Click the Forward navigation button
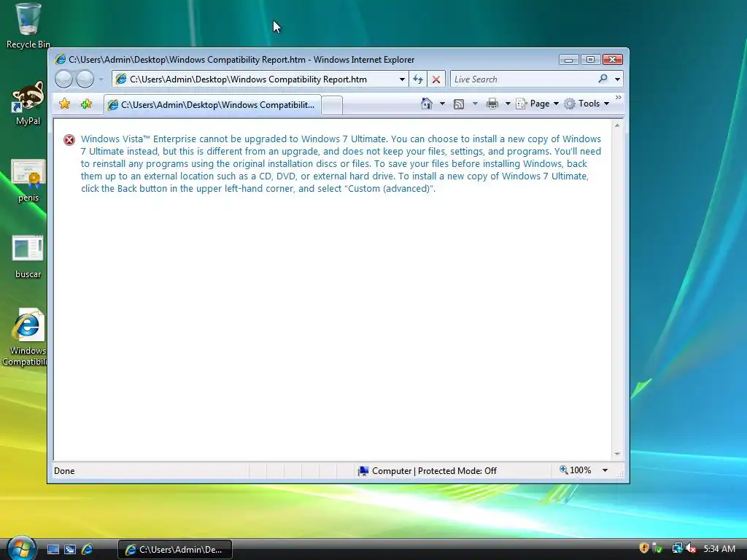Viewport: 747px width, 560px height. pyautogui.click(x=85, y=79)
